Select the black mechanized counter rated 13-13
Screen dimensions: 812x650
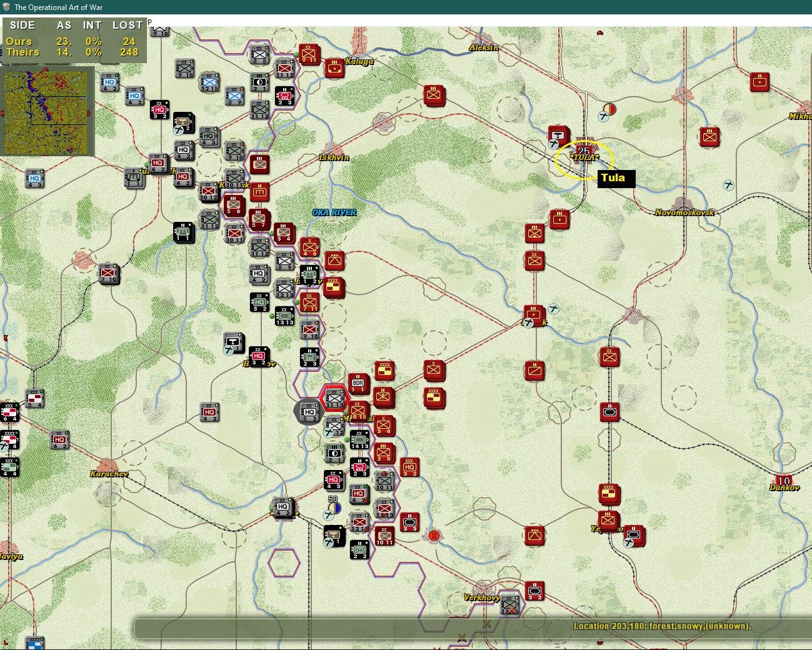pyautogui.click(x=284, y=316)
